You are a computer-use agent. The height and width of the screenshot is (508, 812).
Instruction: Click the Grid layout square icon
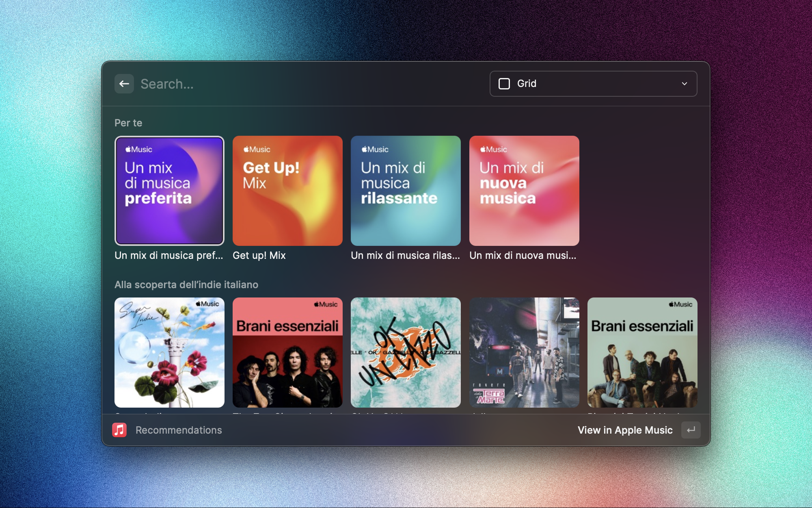point(504,84)
